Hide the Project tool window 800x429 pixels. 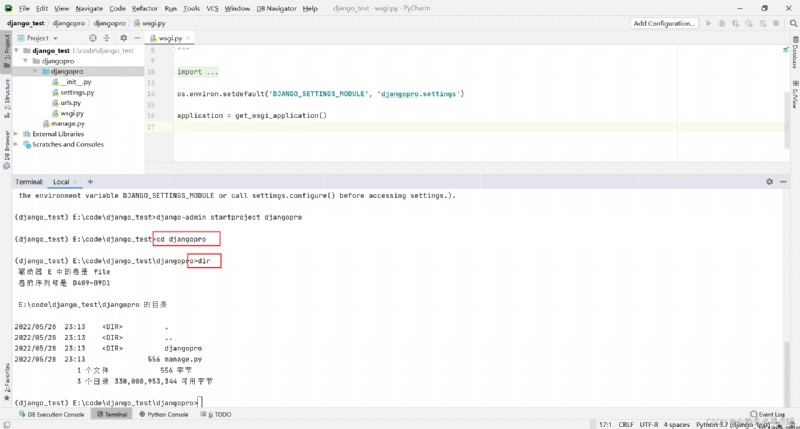[x=137, y=38]
